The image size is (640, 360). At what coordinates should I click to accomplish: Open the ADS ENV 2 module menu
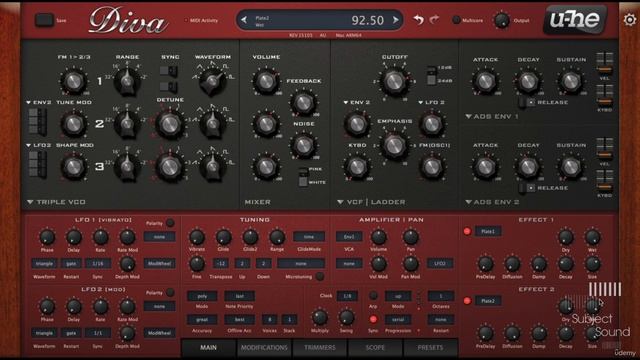pyautogui.click(x=492, y=202)
